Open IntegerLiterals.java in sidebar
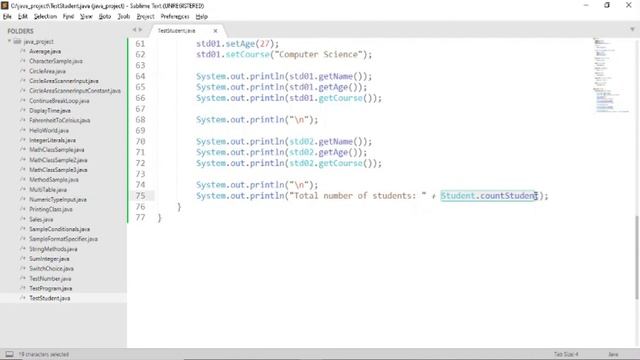Screen dimensions: 640x360 tap(52, 140)
